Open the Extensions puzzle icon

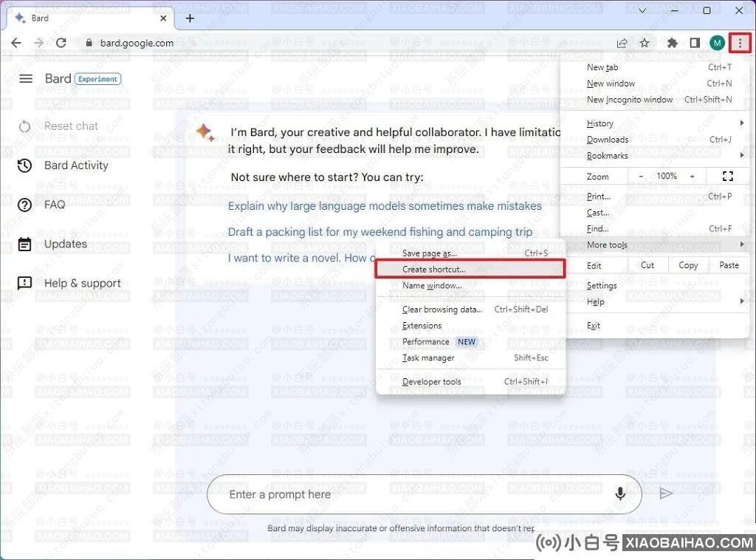pos(672,44)
